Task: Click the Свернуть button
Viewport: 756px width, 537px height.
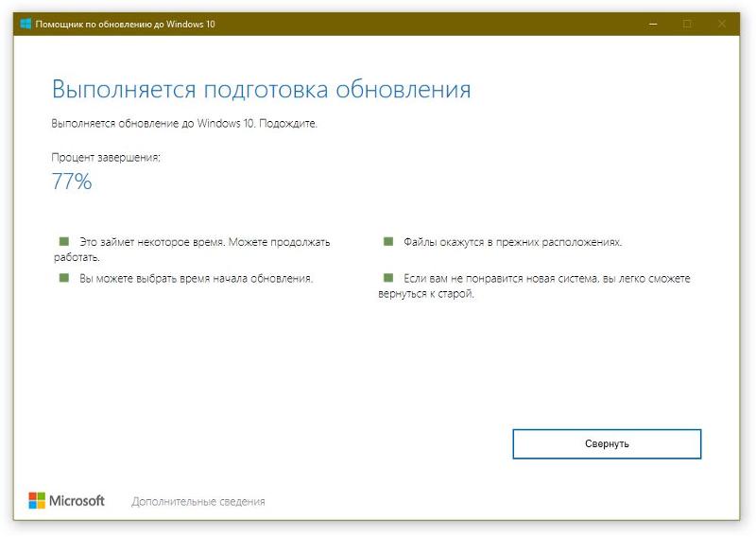Action: tap(607, 443)
